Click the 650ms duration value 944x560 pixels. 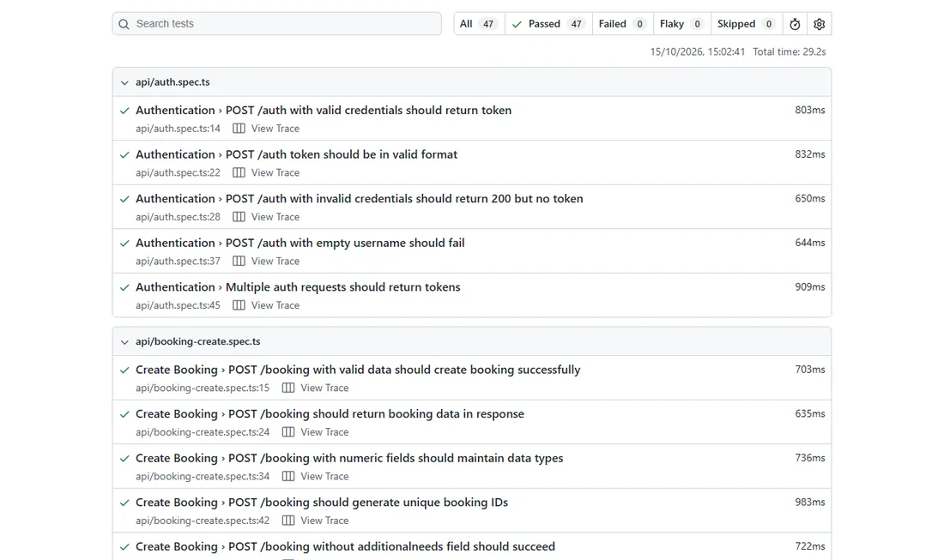pos(810,198)
